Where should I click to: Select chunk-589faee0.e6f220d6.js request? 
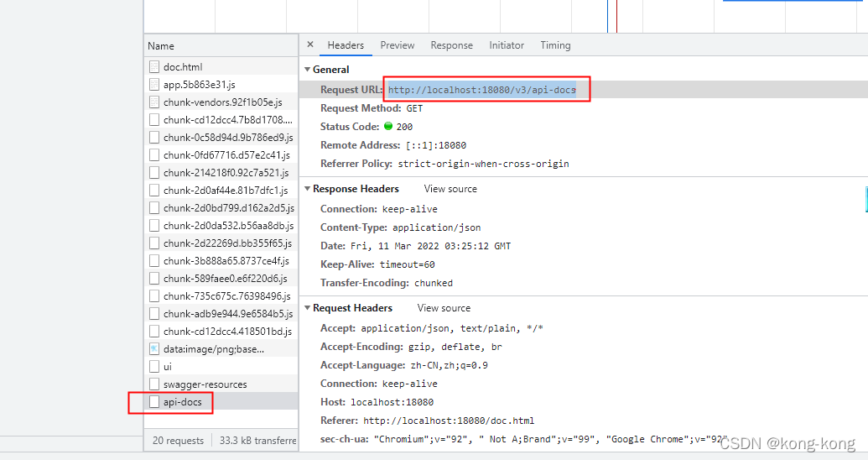pos(221,278)
